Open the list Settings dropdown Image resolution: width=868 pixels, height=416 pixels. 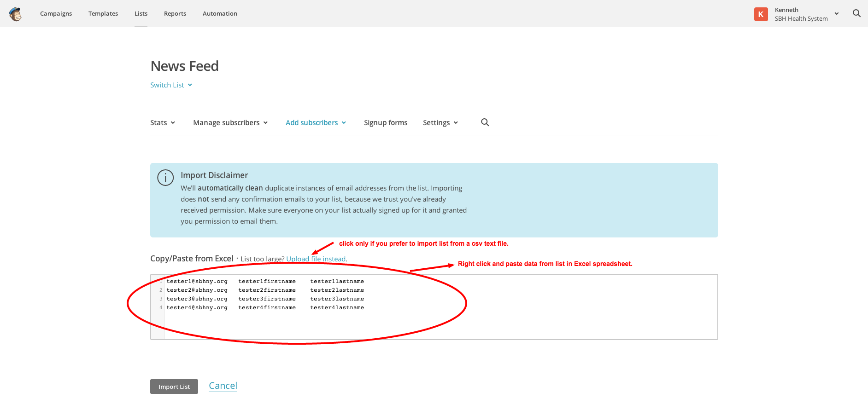pos(440,123)
